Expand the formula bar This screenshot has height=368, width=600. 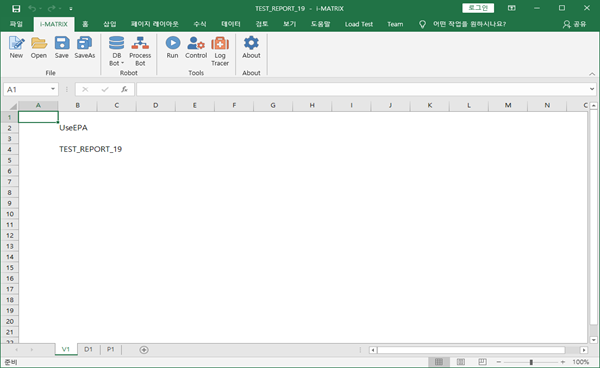click(x=592, y=89)
